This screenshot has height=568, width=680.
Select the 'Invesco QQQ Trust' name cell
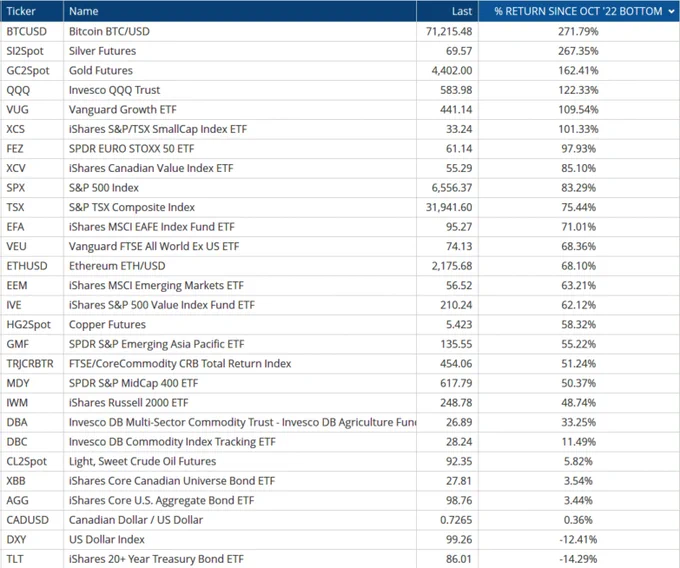tap(240, 90)
